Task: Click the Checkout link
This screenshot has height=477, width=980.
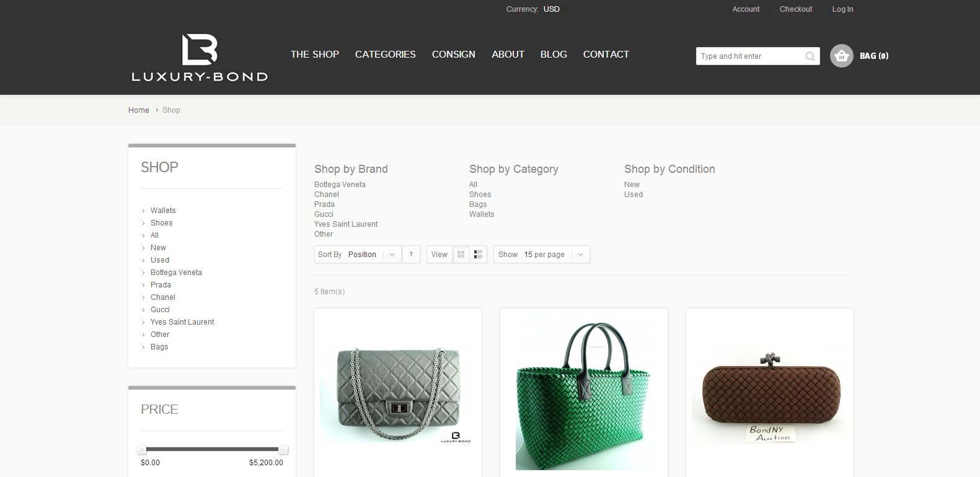Action: tap(796, 9)
